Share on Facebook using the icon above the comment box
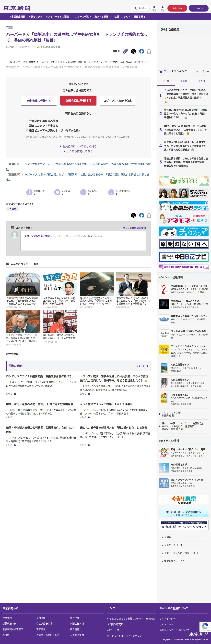The height and width of the screenshot is (644, 211). [x=142, y=215]
